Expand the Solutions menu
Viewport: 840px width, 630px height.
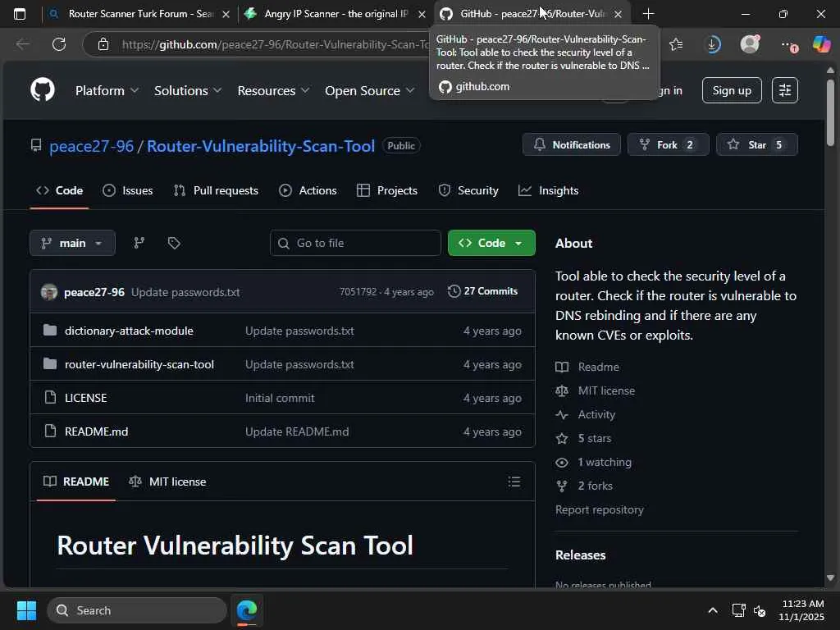(188, 90)
